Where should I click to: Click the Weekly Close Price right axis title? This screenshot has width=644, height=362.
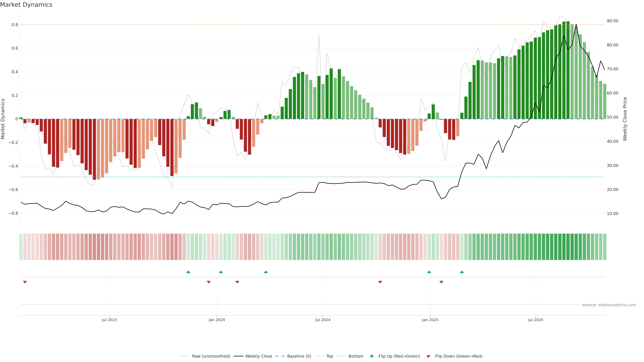625,119
